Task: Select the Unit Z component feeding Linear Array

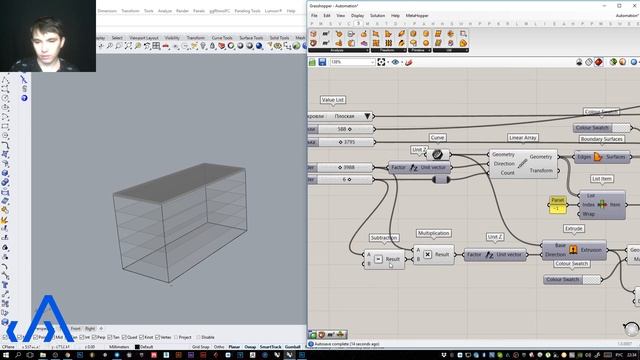Action: pyautogui.click(x=419, y=167)
